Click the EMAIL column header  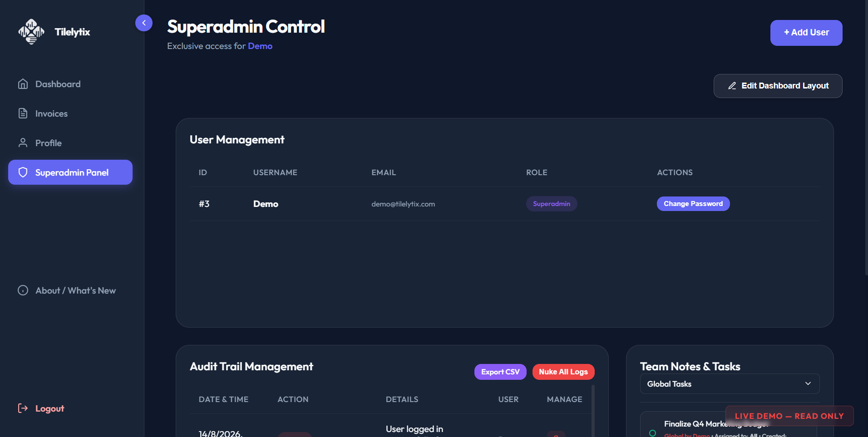(384, 172)
